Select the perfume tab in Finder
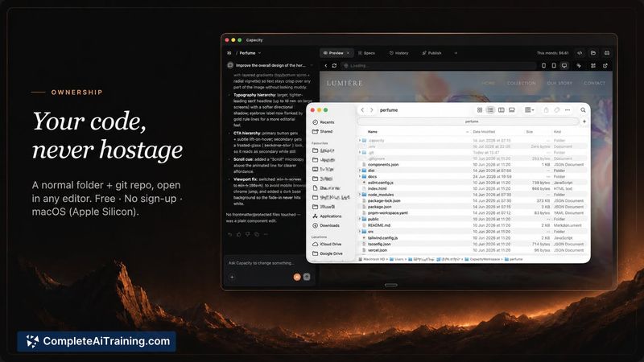Viewport: 644px width, 362px height. 469,121
